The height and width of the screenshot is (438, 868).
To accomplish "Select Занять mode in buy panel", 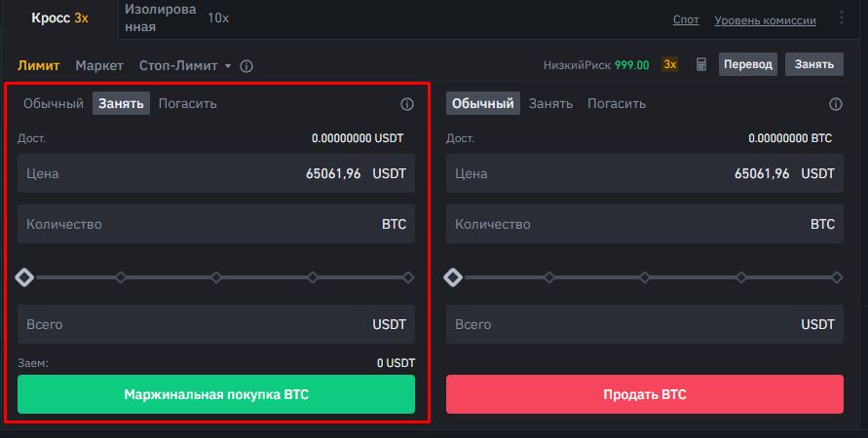I will (x=122, y=103).
